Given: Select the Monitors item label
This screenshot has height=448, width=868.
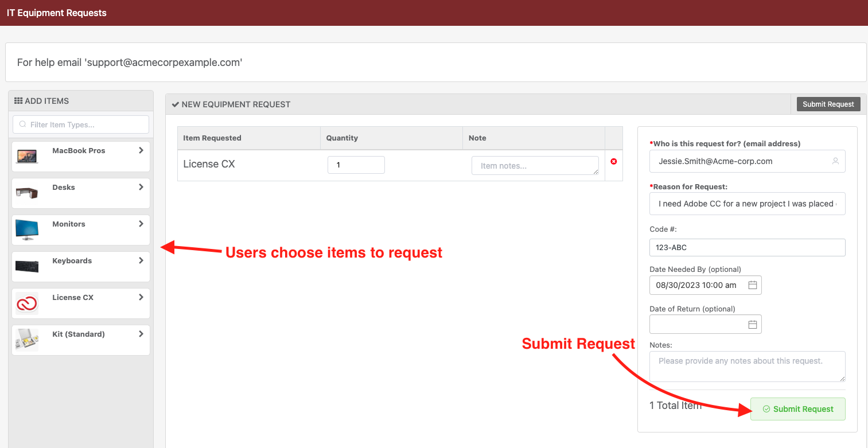Looking at the screenshot, I should click(x=69, y=224).
